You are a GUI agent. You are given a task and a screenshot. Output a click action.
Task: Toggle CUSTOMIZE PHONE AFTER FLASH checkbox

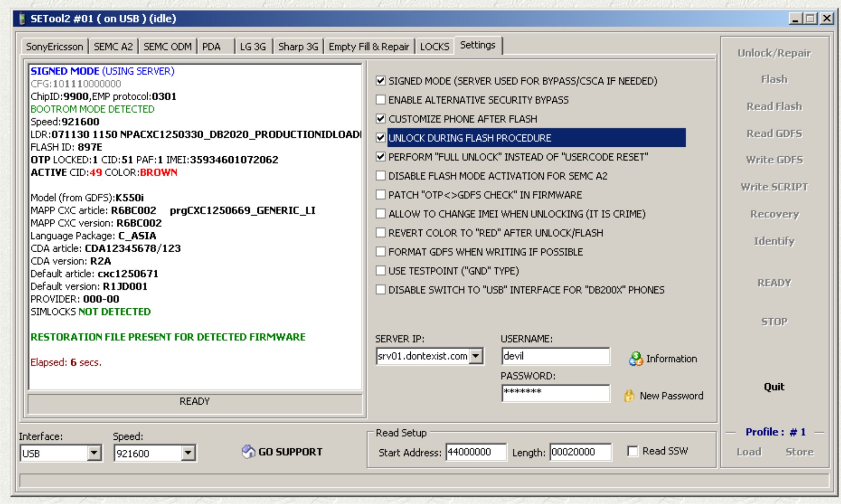point(380,119)
